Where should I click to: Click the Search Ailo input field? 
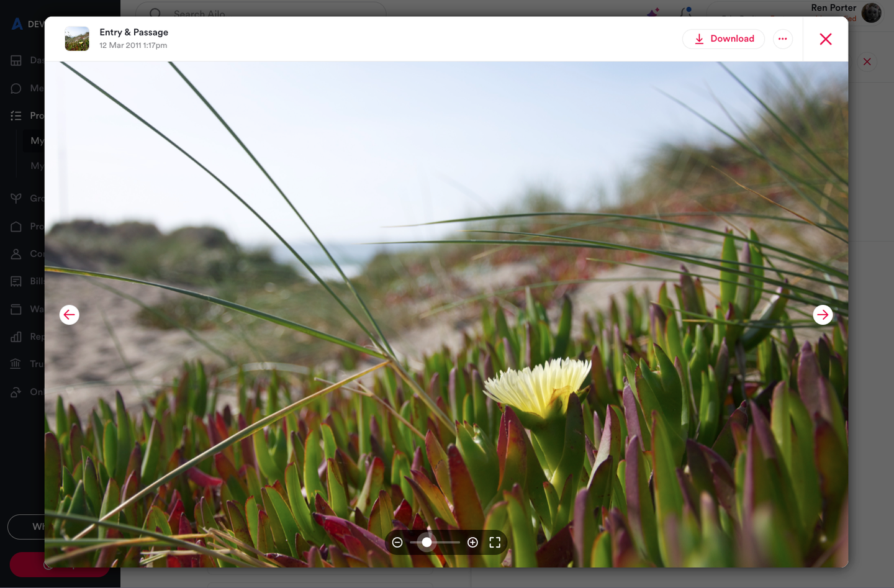click(261, 12)
